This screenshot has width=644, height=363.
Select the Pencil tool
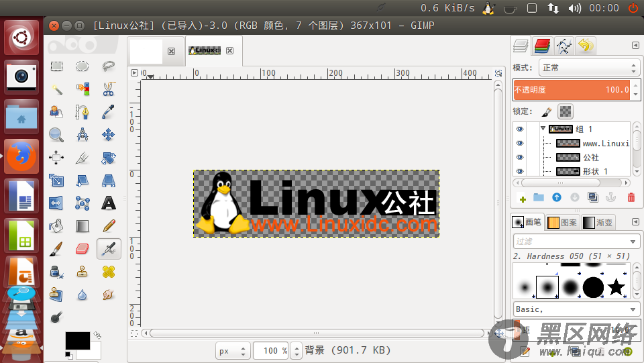tap(109, 226)
